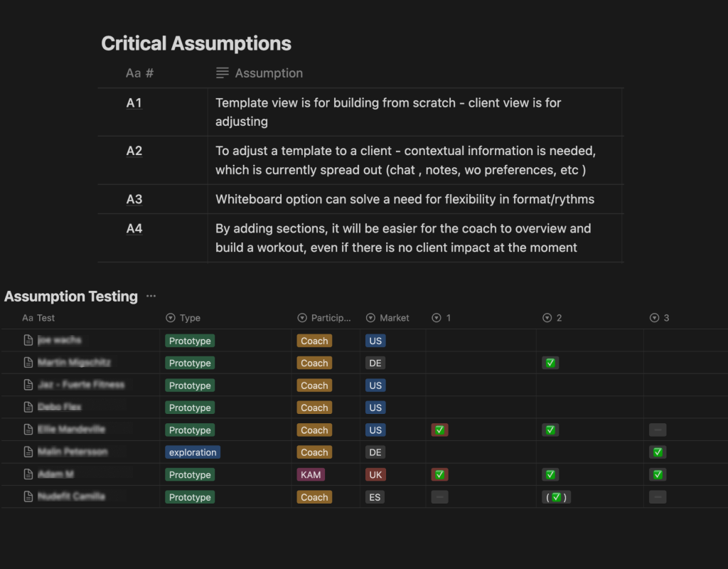The width and height of the screenshot is (728, 569).
Task: Toggle the column 2 checkmark in Martin Migschitz row
Action: 550,363
